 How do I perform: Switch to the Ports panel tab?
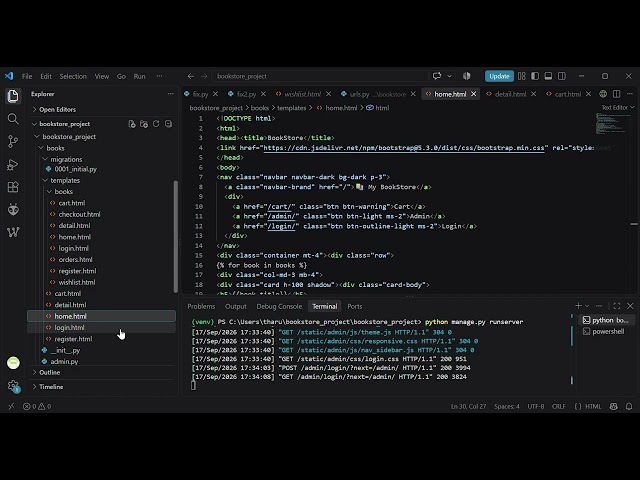[355, 306]
